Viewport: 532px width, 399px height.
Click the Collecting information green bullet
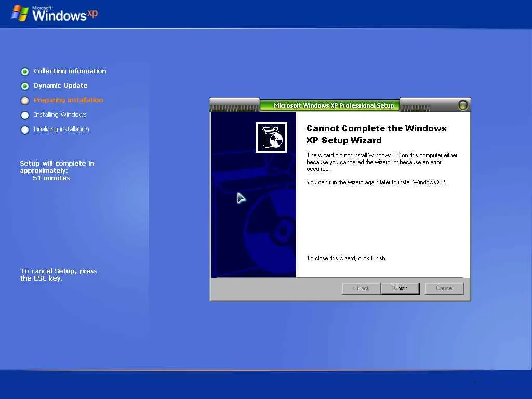[x=25, y=71]
